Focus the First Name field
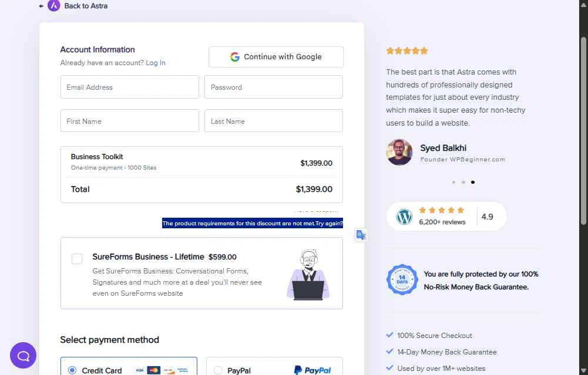This screenshot has width=588, height=375. click(x=130, y=121)
